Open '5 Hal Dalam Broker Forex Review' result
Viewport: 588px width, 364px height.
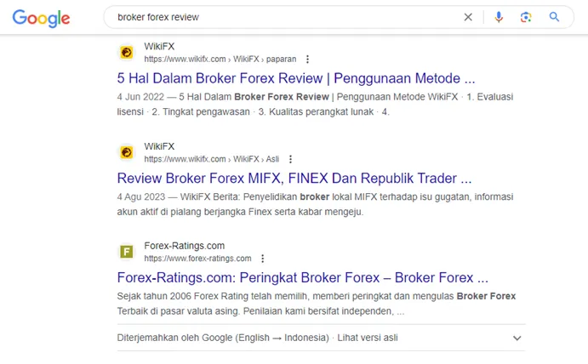pyautogui.click(x=296, y=78)
